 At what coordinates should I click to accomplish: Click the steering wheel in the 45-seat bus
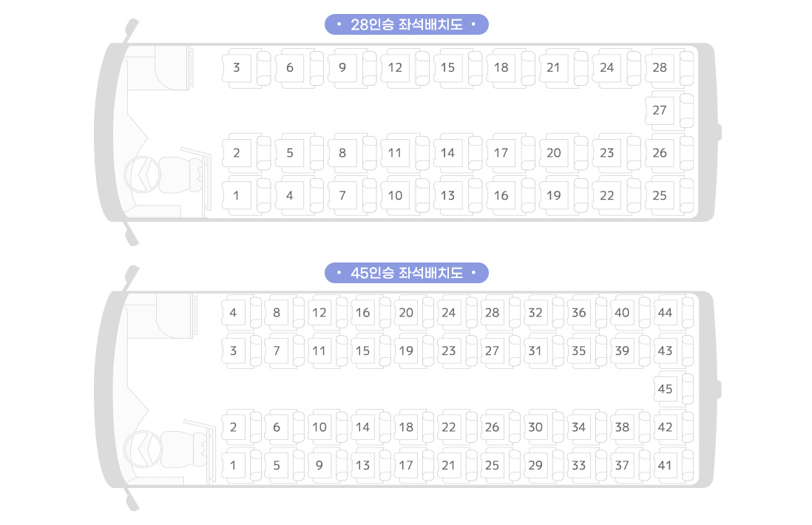click(139, 449)
